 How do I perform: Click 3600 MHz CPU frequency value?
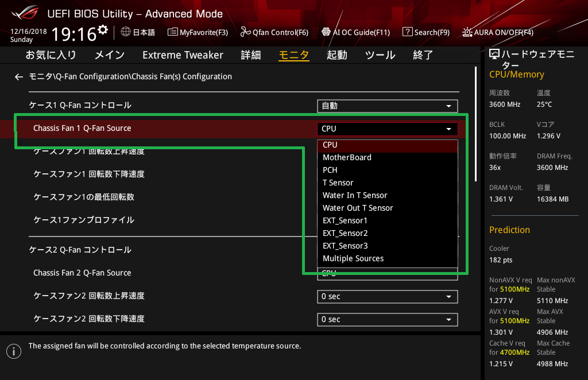point(505,104)
